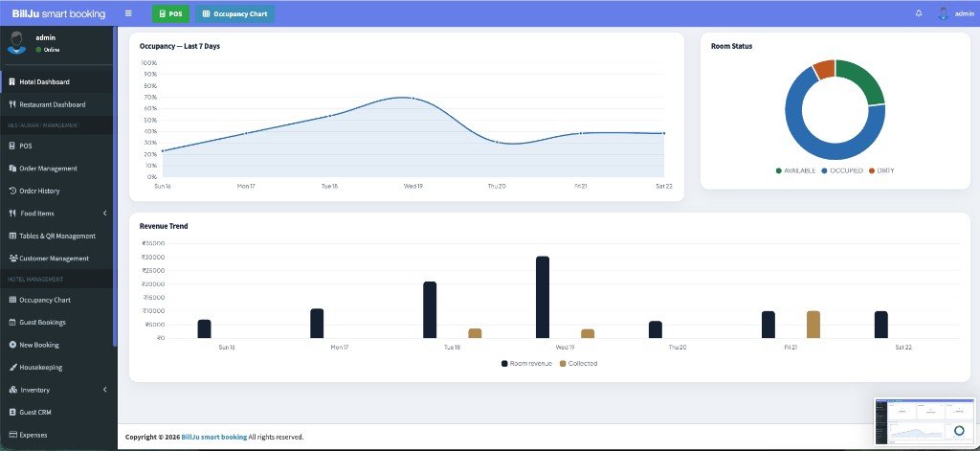Click the Thu 20 occupancy data point
The image size is (980, 451).
tap(497, 142)
